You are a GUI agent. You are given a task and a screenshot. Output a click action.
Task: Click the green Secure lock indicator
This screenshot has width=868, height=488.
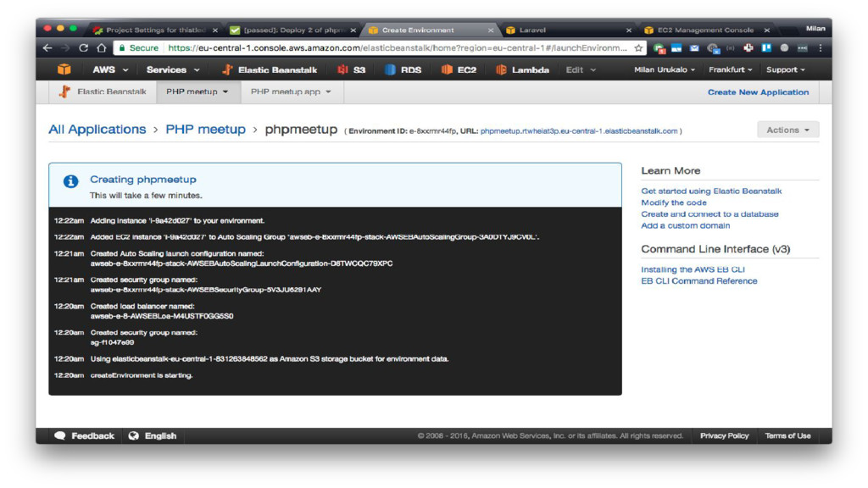[138, 48]
